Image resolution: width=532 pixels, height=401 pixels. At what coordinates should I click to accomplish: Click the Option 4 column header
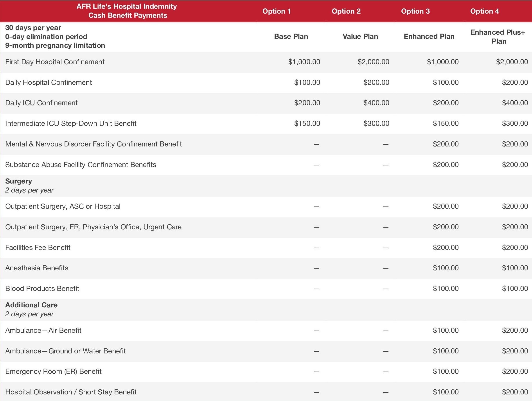pos(485,11)
